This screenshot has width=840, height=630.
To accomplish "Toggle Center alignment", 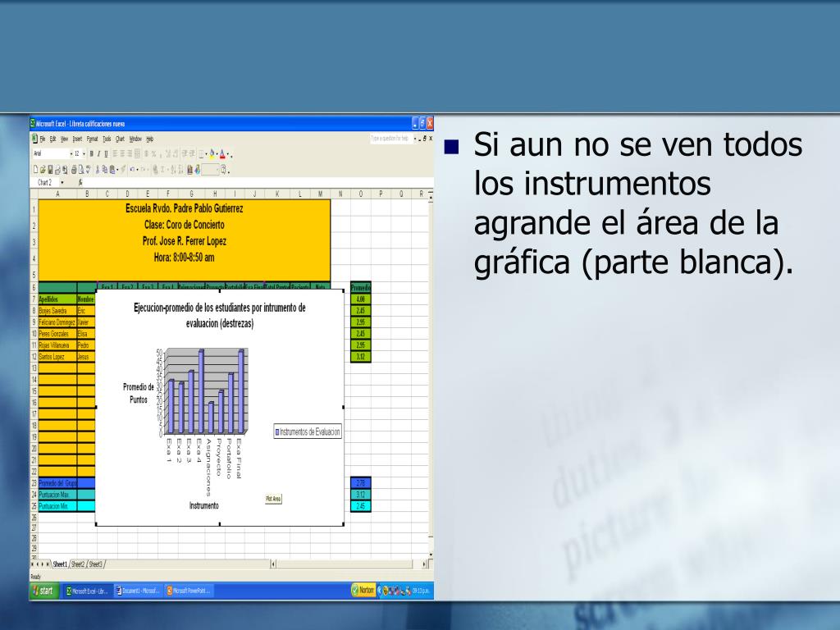I will [122, 153].
